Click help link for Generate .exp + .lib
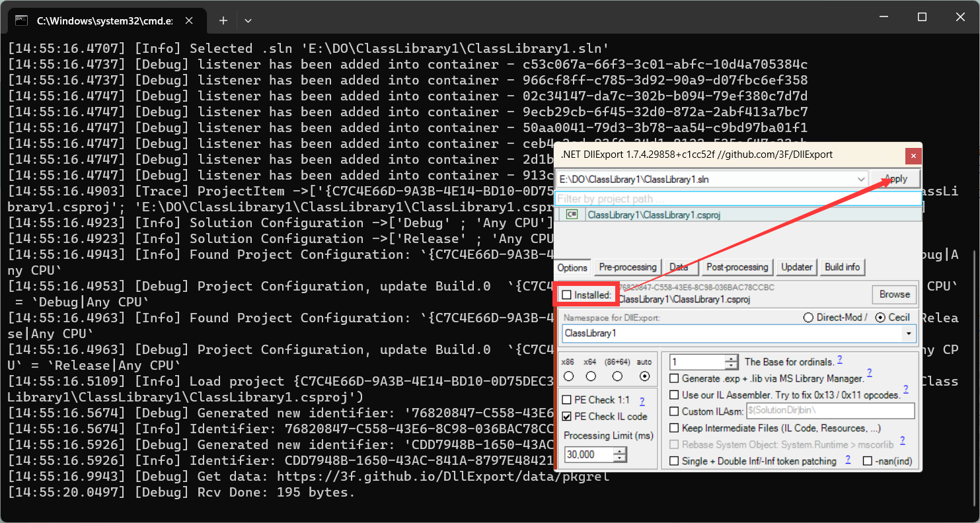980x523 pixels. click(870, 374)
